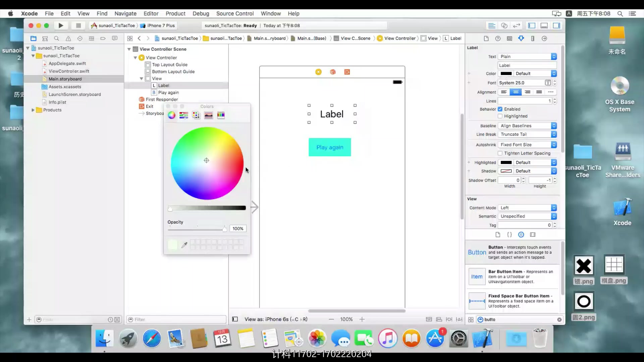Image resolution: width=644 pixels, height=362 pixels.
Task: Check the Highlighted behavior checkbox
Action: point(500,116)
